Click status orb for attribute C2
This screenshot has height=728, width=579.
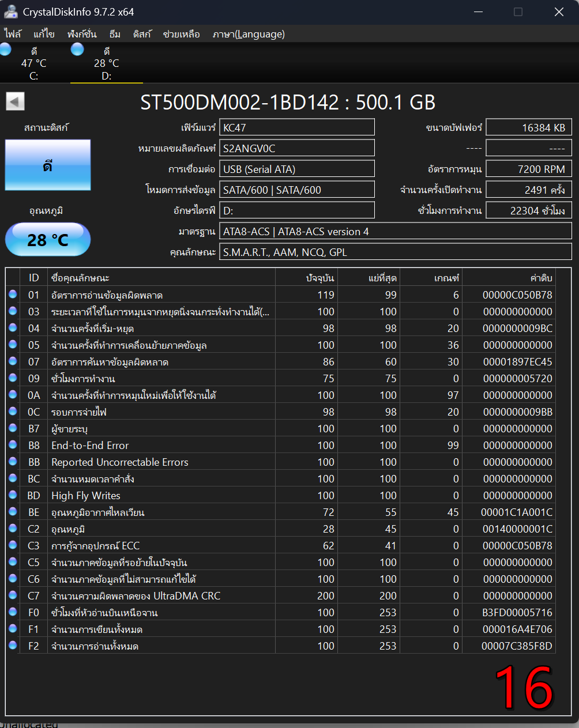coord(13,529)
